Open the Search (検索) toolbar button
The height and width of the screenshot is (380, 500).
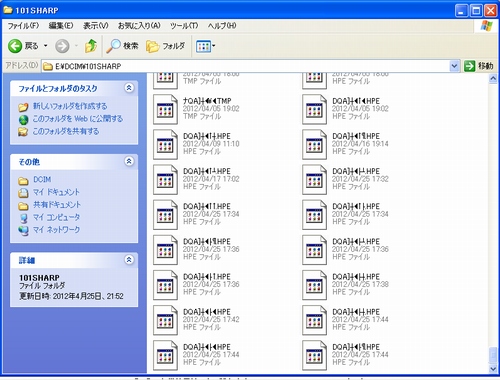pyautogui.click(x=122, y=46)
